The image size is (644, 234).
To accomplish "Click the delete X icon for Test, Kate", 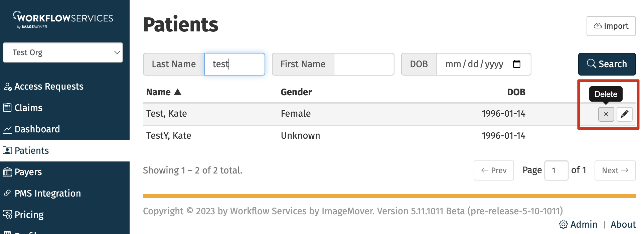I will pos(606,114).
